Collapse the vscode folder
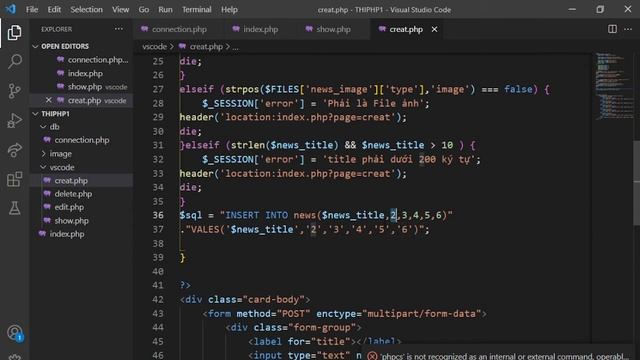 [x=62, y=167]
